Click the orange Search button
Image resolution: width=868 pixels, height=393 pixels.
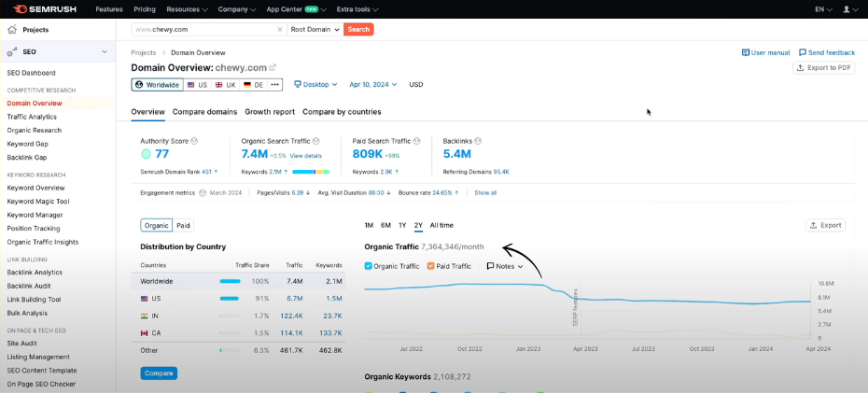click(358, 29)
